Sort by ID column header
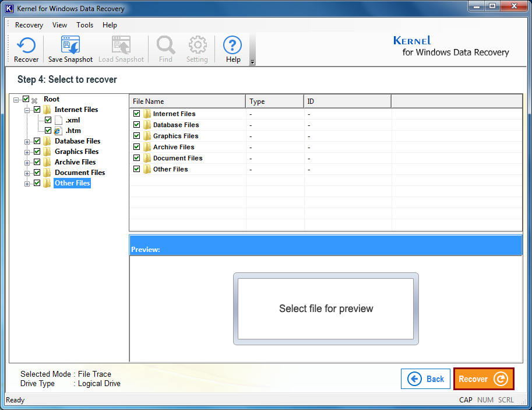The width and height of the screenshot is (532, 410). point(347,101)
